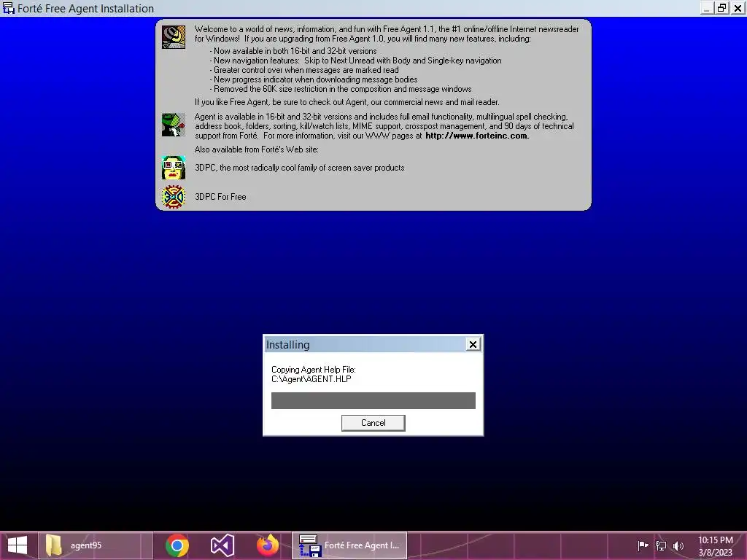
Task: Launch Visual Studio from taskbar
Action: pyautogui.click(x=222, y=545)
